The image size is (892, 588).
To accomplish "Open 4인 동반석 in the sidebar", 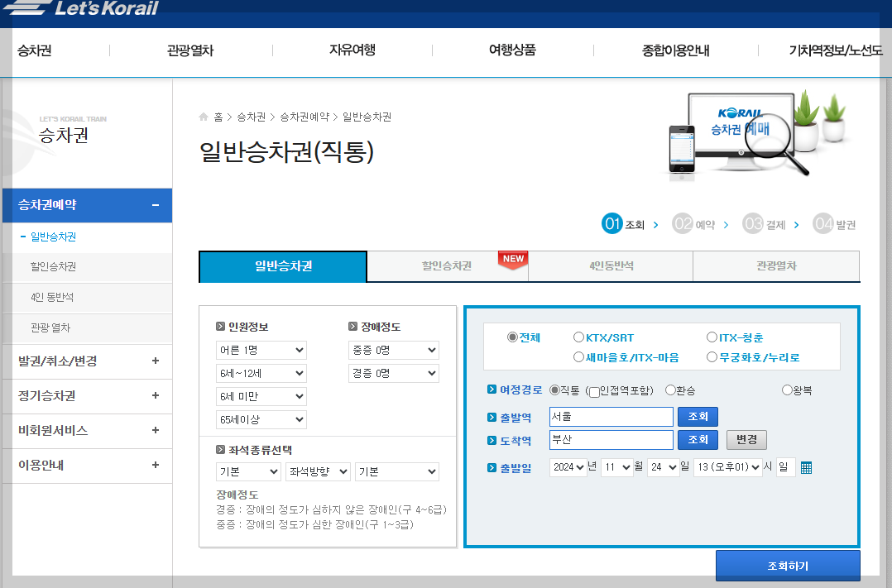I will click(x=52, y=298).
